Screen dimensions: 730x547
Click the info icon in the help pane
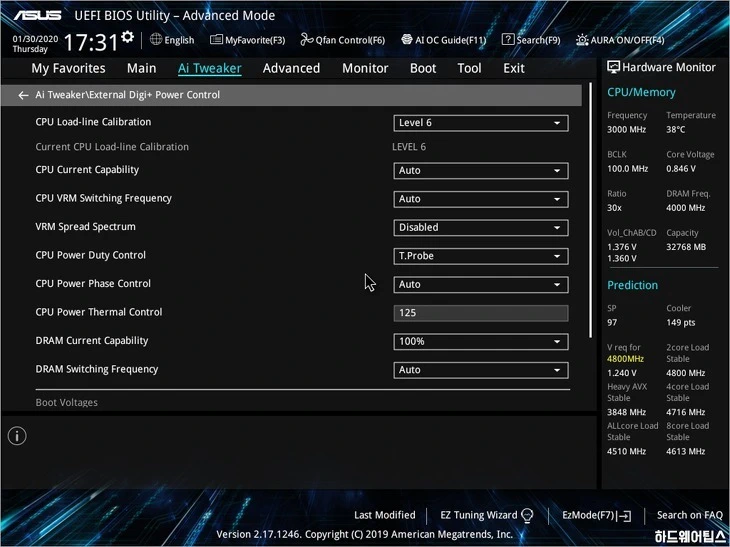point(17,436)
